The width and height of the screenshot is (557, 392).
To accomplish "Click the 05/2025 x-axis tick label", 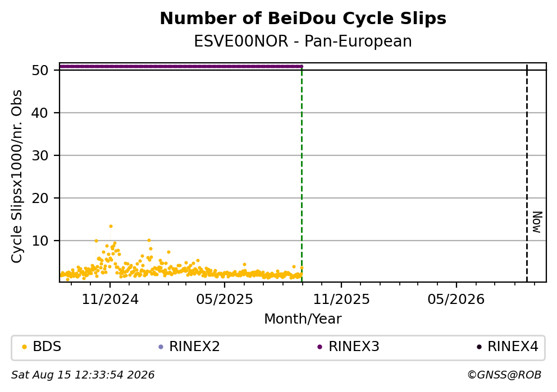I will [225, 300].
